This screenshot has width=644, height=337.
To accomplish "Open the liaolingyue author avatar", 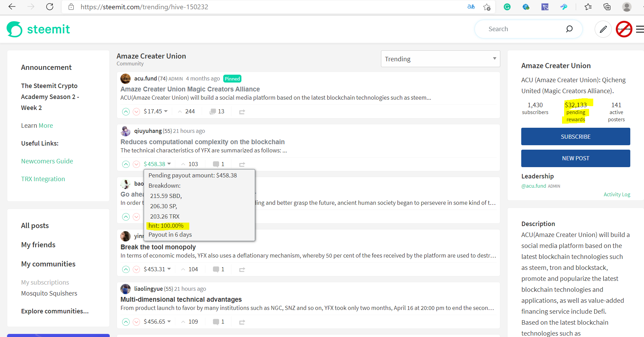I will point(126,289).
